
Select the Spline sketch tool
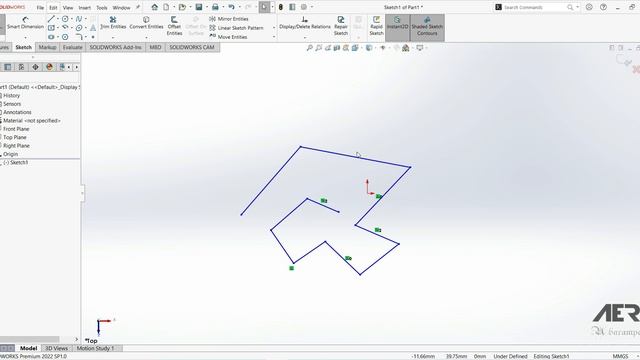coord(79,19)
